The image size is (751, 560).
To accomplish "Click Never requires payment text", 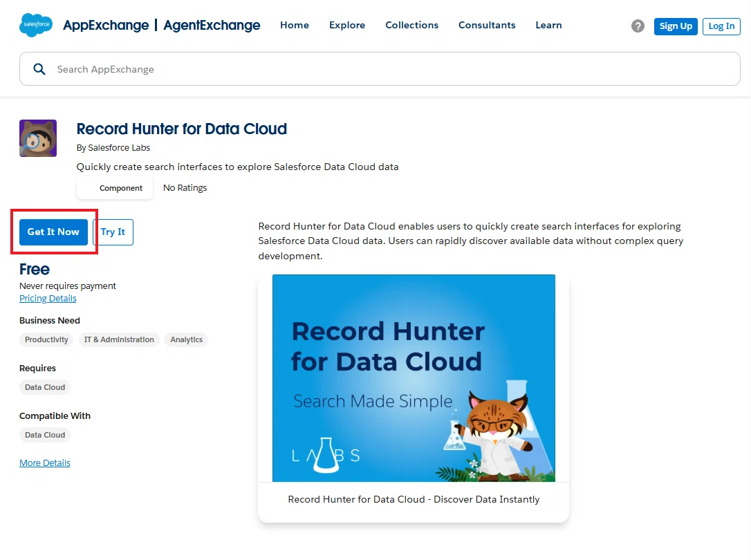I will (68, 286).
